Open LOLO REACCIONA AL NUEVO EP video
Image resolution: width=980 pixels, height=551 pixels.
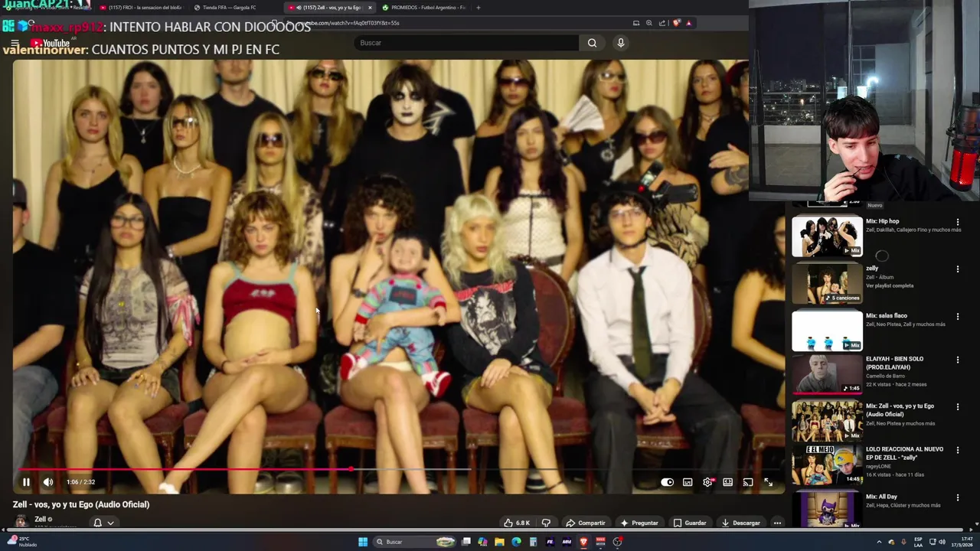(827, 465)
